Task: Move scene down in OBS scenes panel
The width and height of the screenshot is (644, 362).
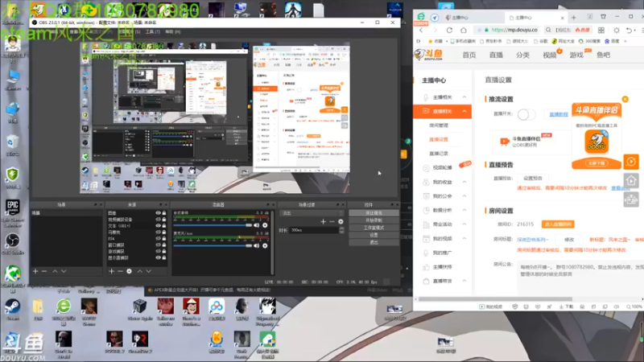Action: 64,271
